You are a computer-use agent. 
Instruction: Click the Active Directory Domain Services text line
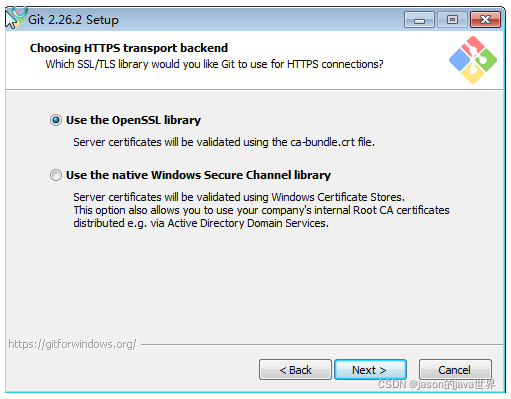pyautogui.click(x=201, y=223)
